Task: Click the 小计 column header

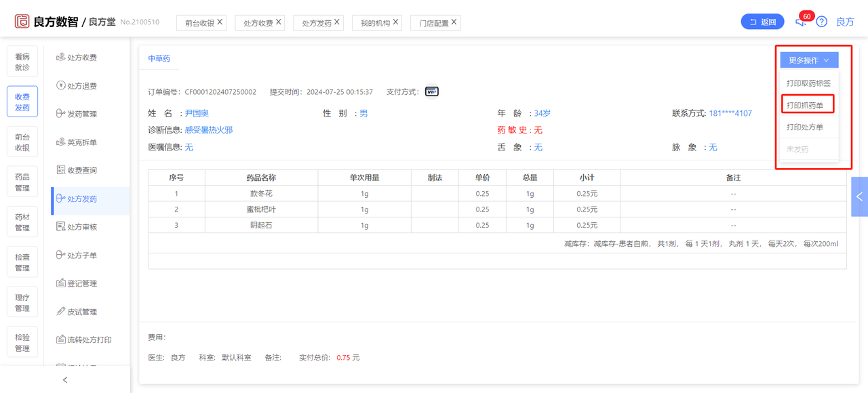Action: (587, 178)
